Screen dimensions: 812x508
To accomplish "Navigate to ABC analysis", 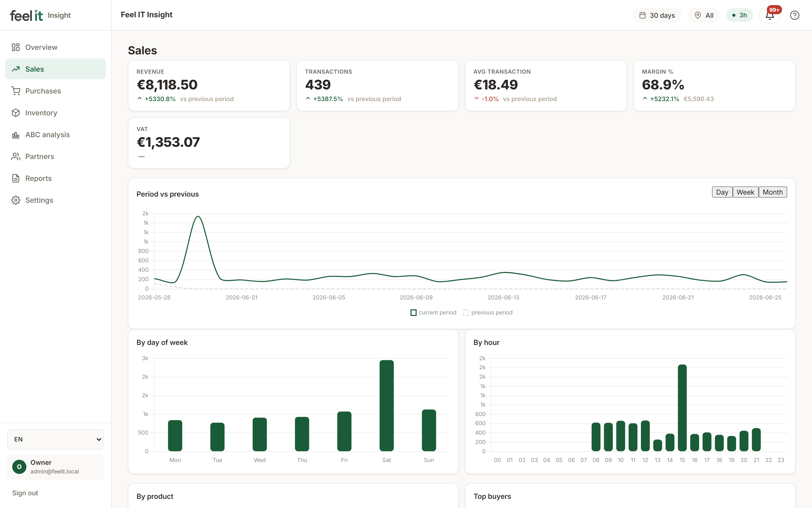I will pyautogui.click(x=47, y=135).
